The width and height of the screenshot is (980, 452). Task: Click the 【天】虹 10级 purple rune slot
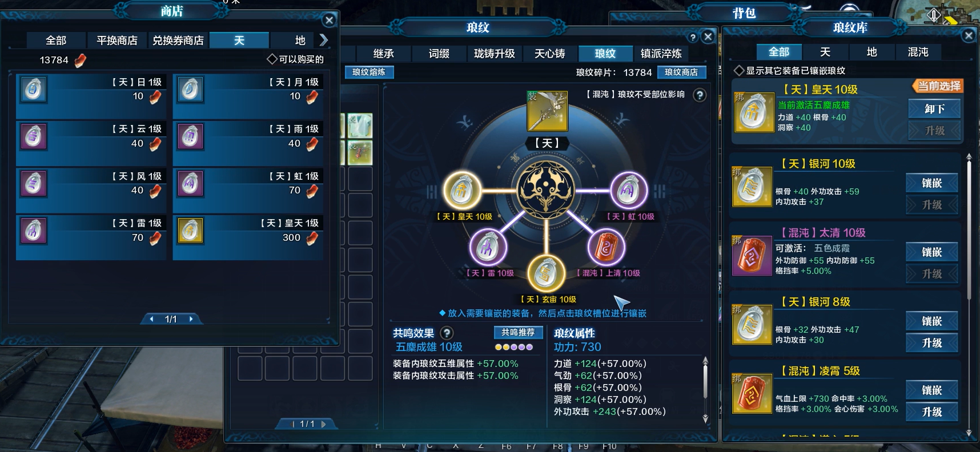click(629, 191)
